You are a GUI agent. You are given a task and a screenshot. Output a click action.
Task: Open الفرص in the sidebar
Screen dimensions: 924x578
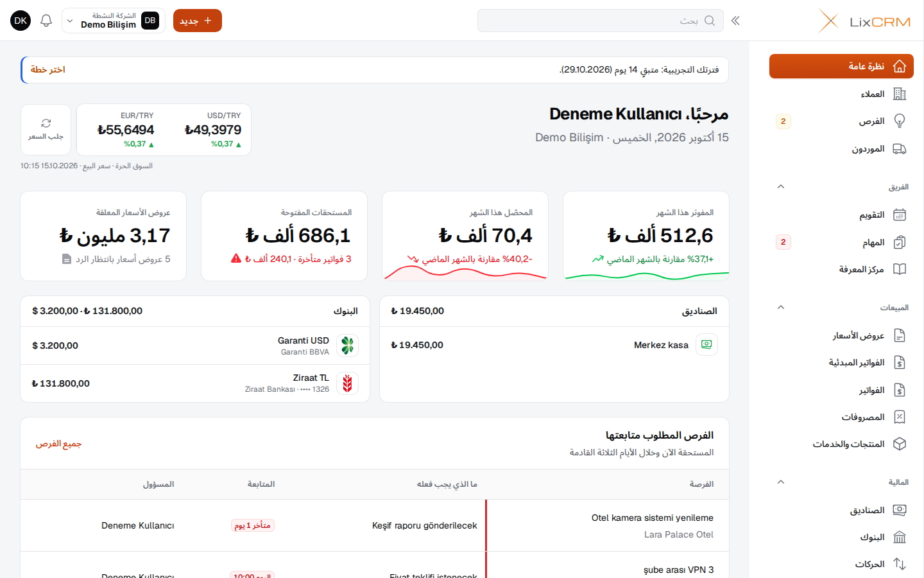coord(841,121)
